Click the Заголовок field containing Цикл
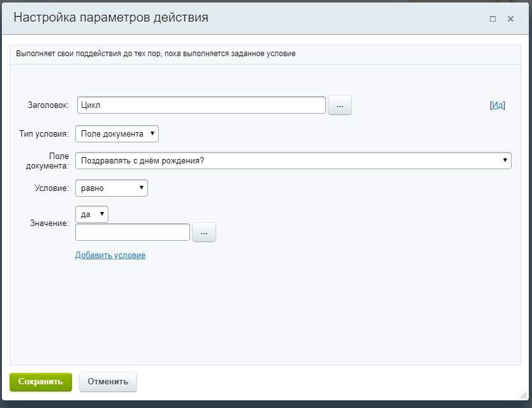This screenshot has width=532, height=408. click(x=201, y=105)
